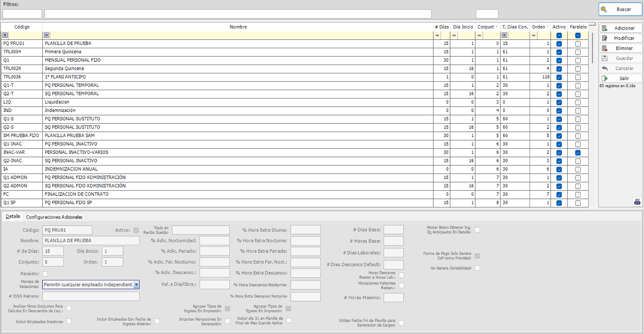Image resolution: width=644 pixels, height=334 pixels.
Task: Switch to Configuraciones Adicionales tab
Action: [54, 217]
